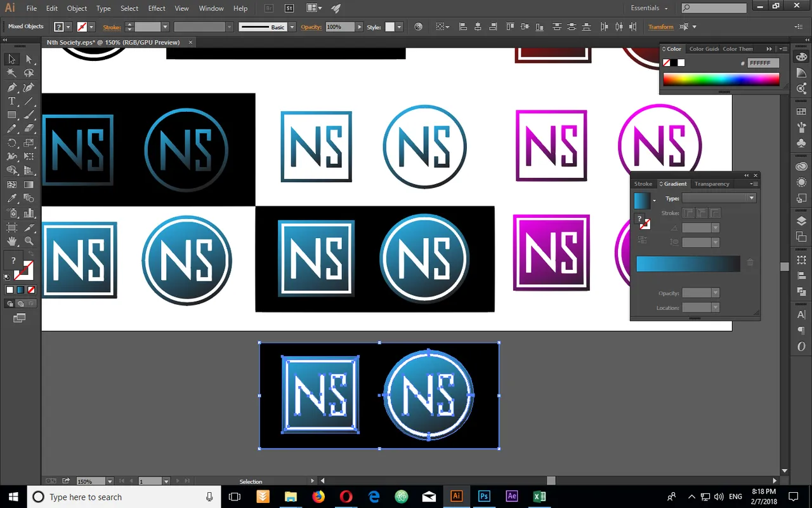Image resolution: width=812 pixels, height=508 pixels.
Task: Select the Pencil tool
Action: [11, 129]
